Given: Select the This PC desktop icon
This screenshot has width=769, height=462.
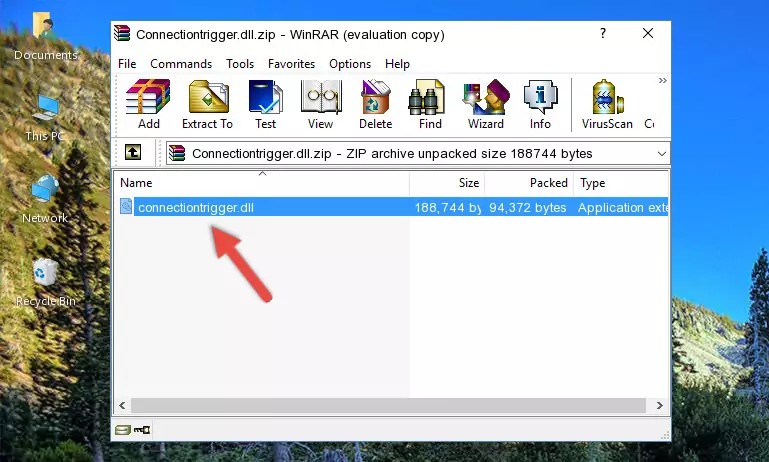Looking at the screenshot, I should click(45, 118).
